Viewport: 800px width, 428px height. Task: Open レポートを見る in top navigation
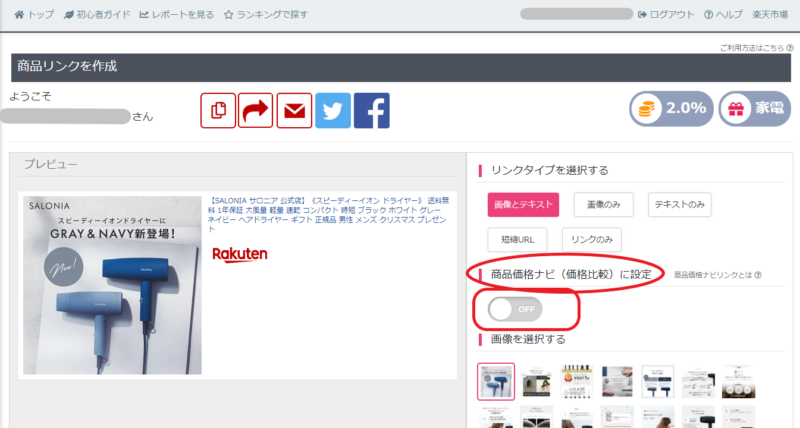click(177, 14)
